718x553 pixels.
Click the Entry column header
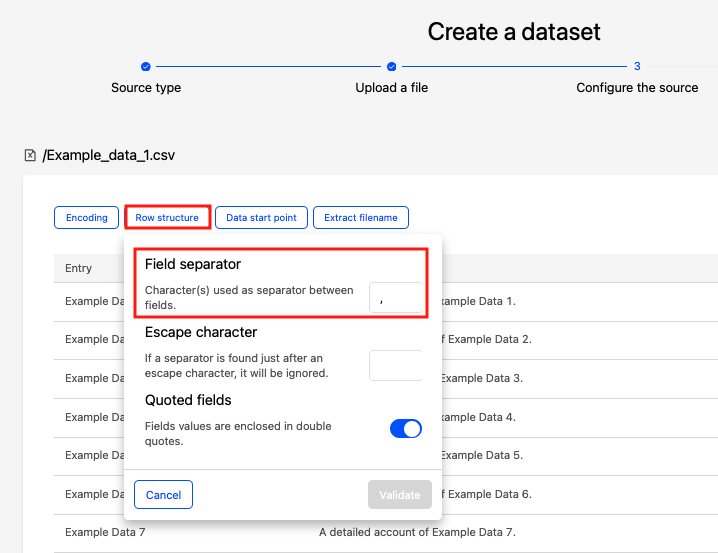79,268
